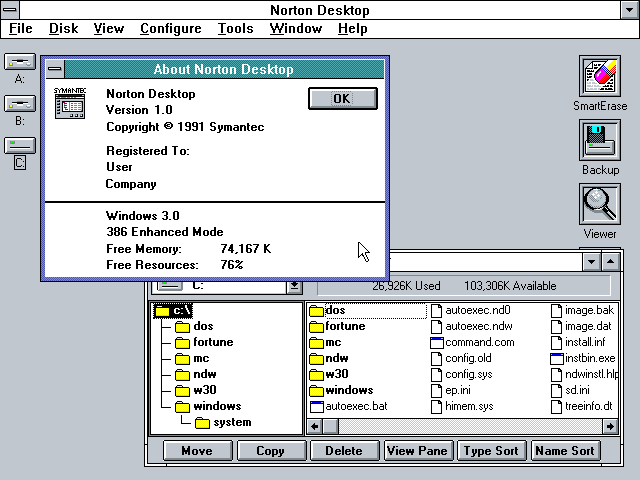Click the Move button
The width and height of the screenshot is (640, 480).
click(197, 451)
